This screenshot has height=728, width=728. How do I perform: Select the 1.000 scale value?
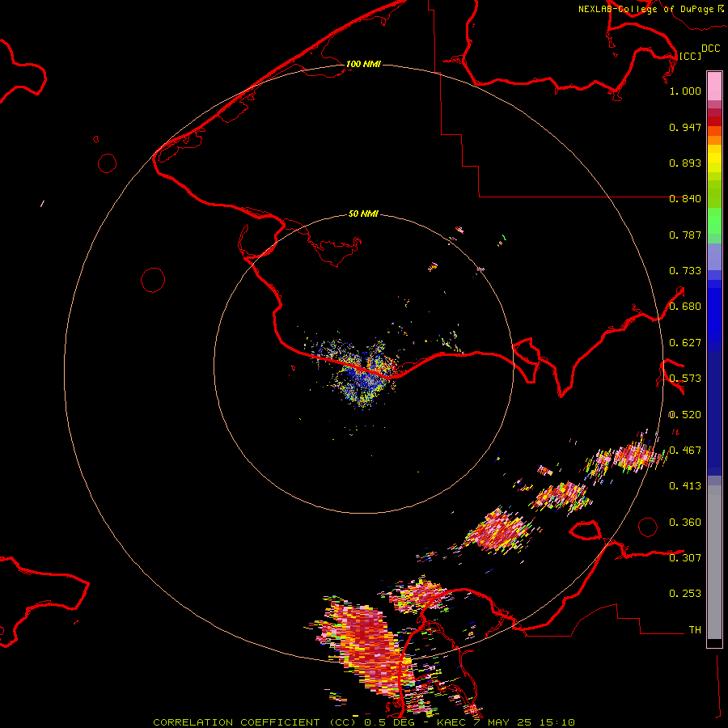tap(685, 91)
